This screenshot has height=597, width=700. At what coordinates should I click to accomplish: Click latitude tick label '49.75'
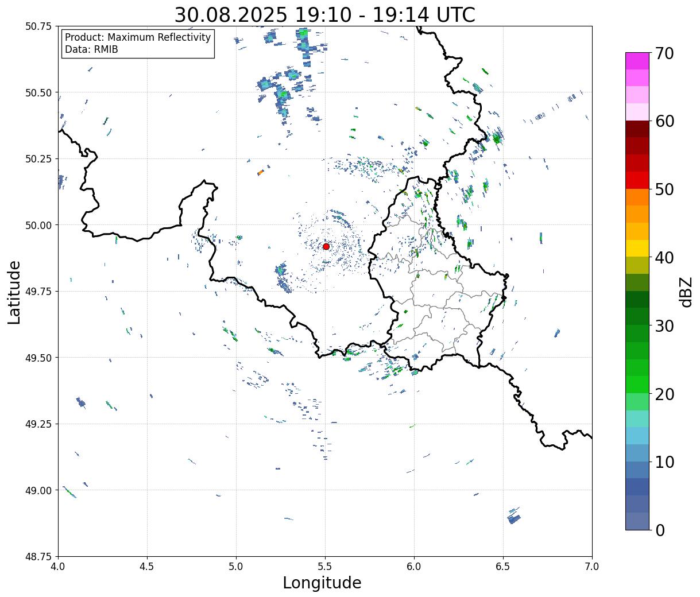38,292
